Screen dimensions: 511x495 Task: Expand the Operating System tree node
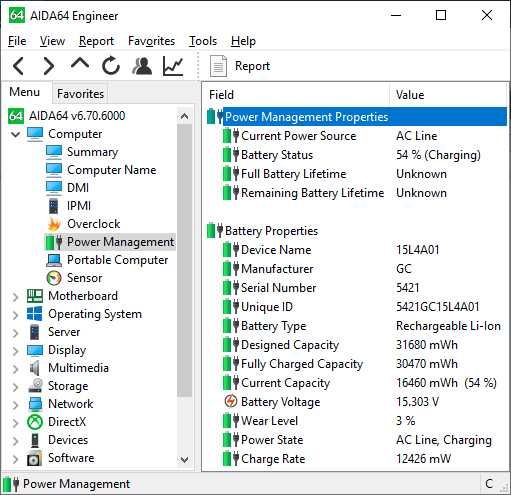tap(15, 314)
